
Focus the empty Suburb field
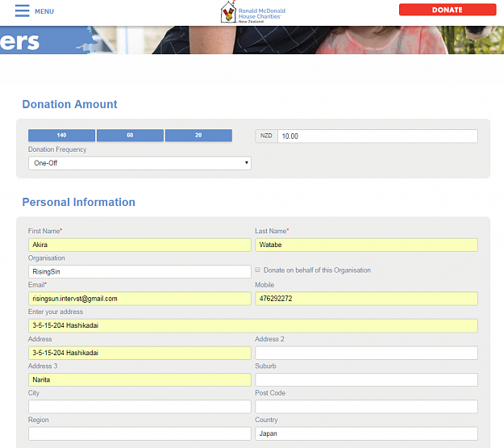[x=366, y=379]
